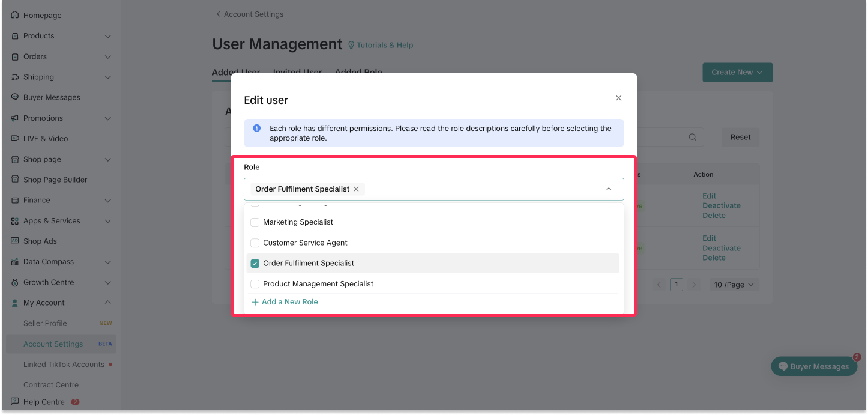Click the Buyer Messages chat icon in sidebar

[15, 97]
